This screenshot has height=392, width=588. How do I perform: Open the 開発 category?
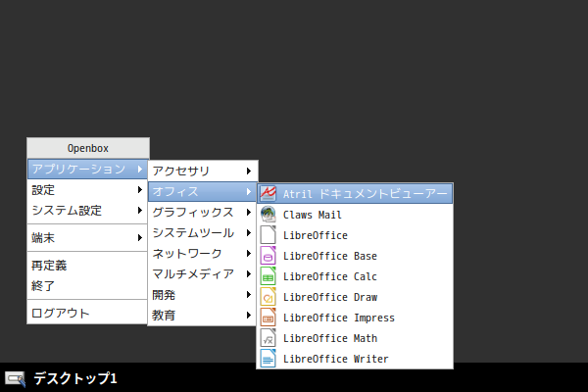(x=203, y=294)
